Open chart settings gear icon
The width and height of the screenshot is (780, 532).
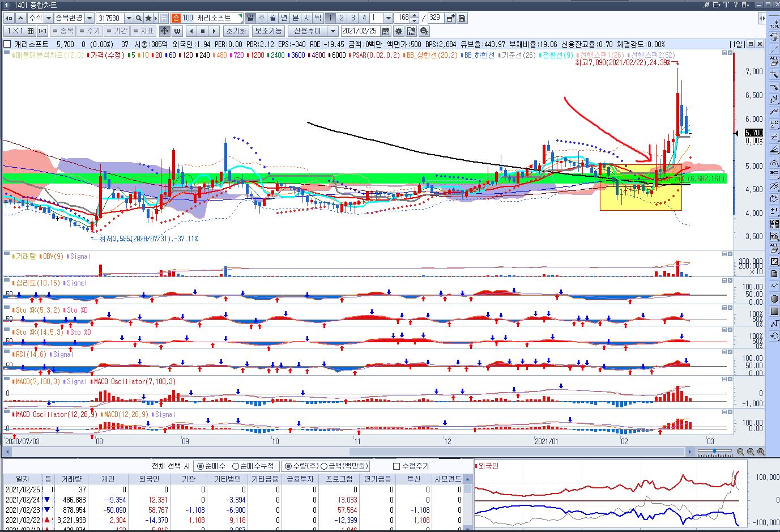click(x=399, y=31)
